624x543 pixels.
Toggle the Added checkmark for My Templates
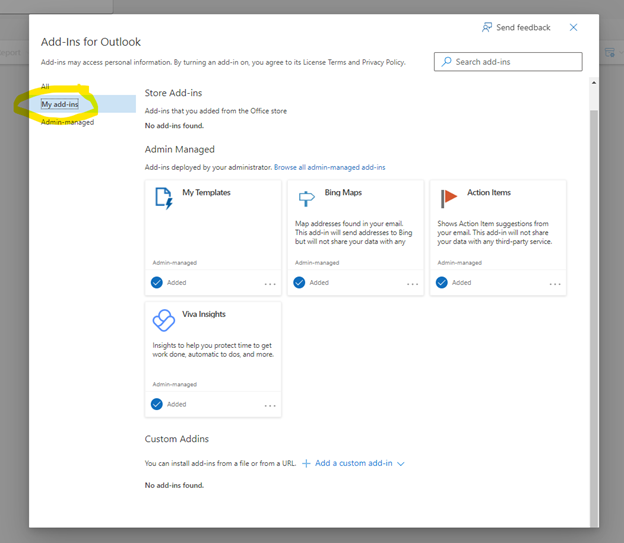(157, 282)
